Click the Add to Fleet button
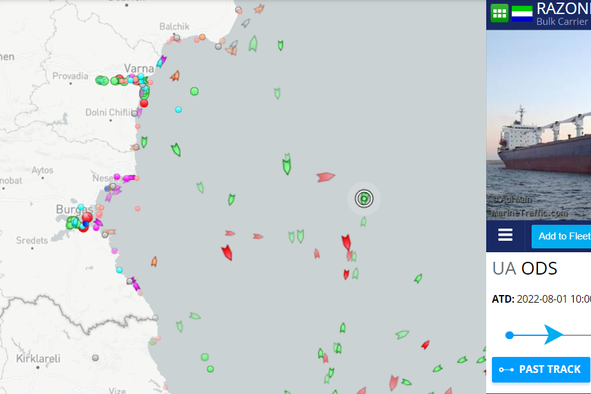This screenshot has height=394, width=591. [x=561, y=236]
